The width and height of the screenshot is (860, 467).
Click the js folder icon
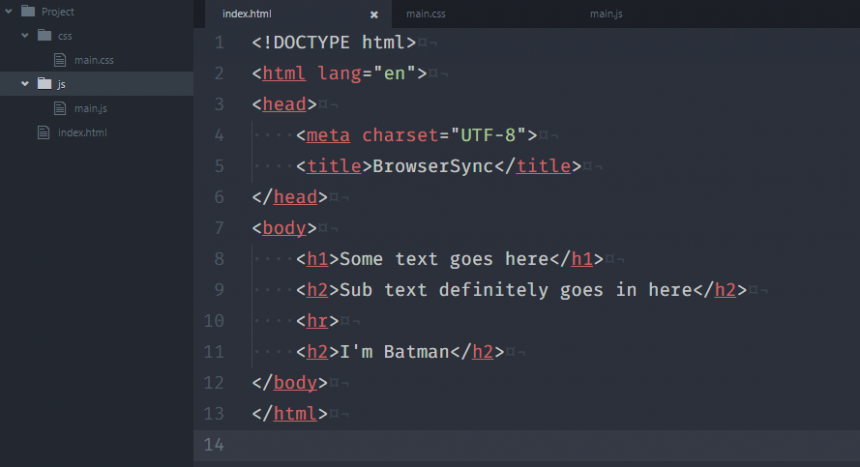tap(44, 84)
